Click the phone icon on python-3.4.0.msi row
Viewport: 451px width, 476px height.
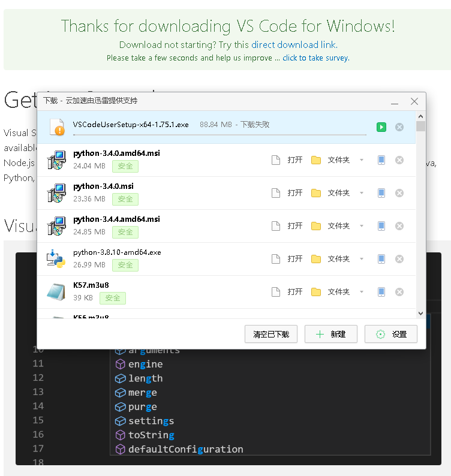381,193
